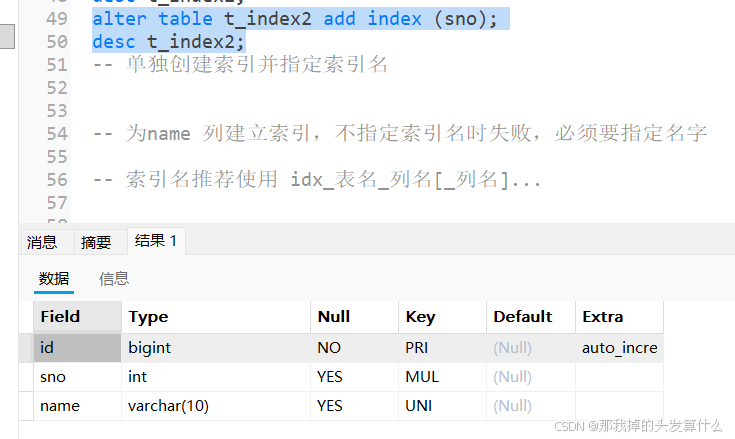Click the '(Null)' default cell in sno row
The width and height of the screenshot is (735, 439).
[x=531, y=377]
